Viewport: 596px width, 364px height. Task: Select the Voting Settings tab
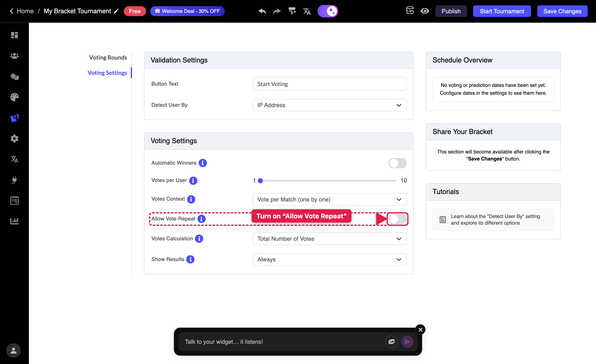pos(107,73)
